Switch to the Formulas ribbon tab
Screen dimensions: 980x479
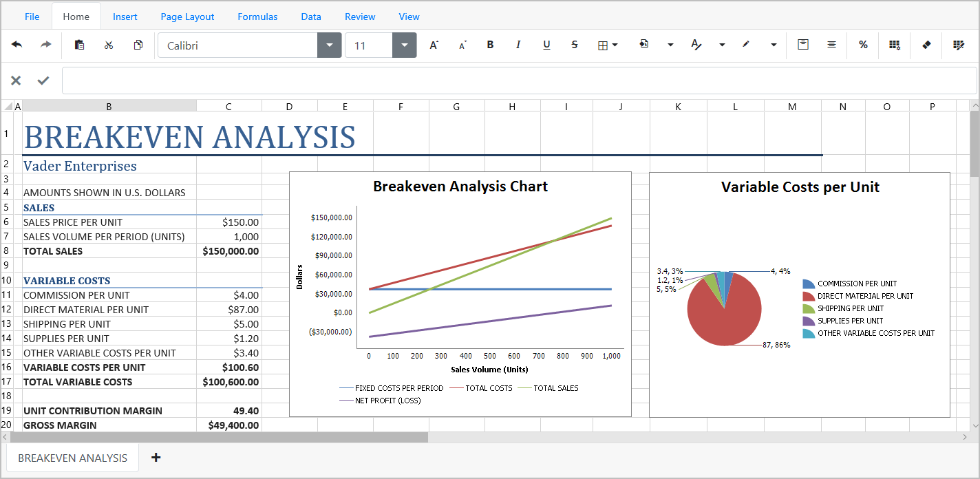click(257, 17)
